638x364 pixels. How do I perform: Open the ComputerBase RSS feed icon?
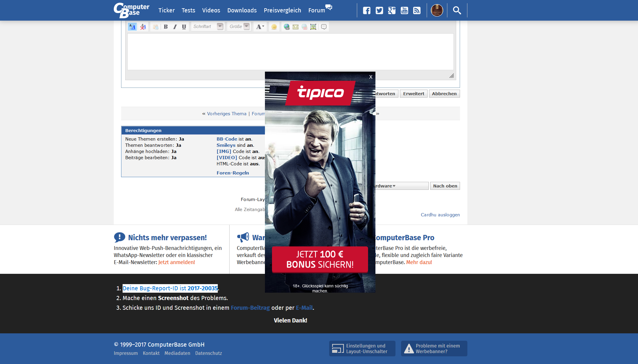pos(417,11)
